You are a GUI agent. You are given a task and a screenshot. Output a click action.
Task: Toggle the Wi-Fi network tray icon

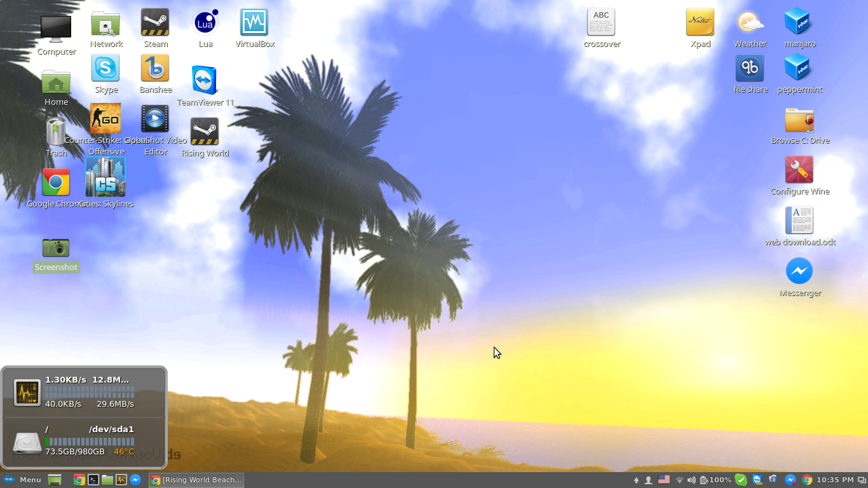tap(679, 480)
